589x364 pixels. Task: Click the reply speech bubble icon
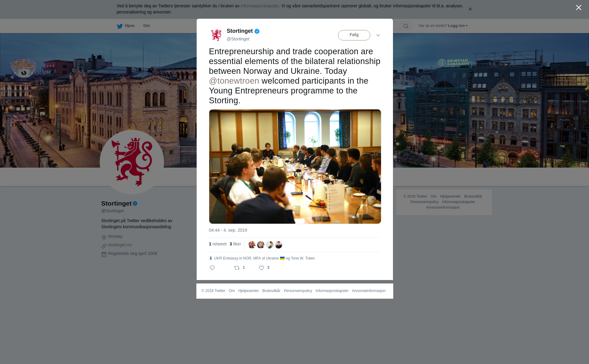pyautogui.click(x=212, y=268)
